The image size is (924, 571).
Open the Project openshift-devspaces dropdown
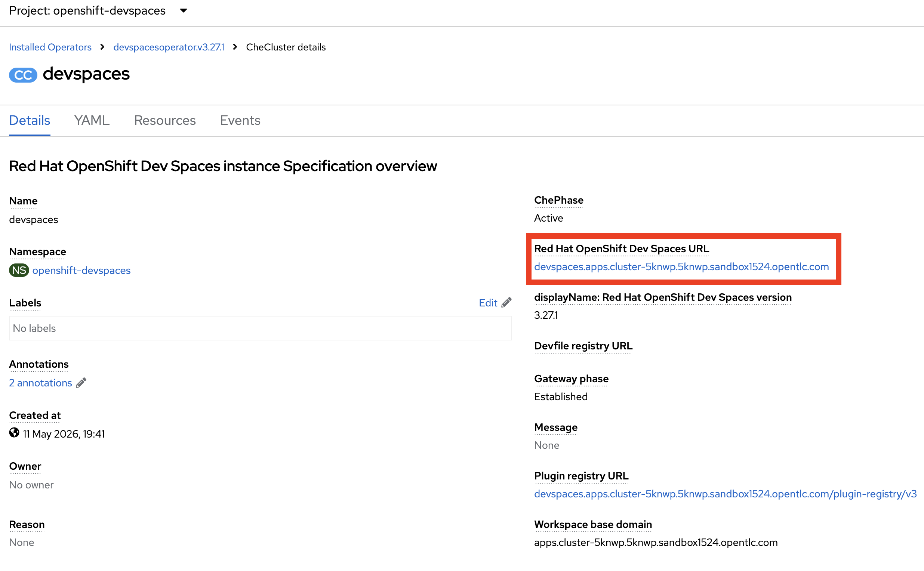98,10
